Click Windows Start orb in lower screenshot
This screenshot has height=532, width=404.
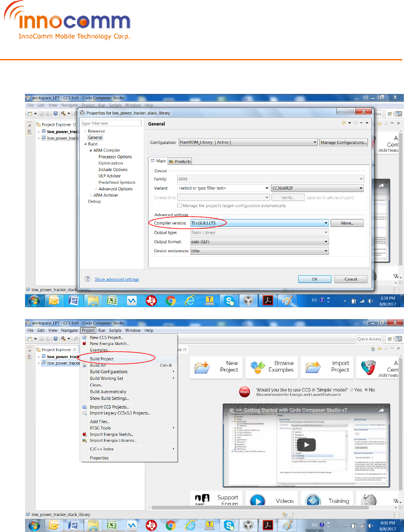34,525
